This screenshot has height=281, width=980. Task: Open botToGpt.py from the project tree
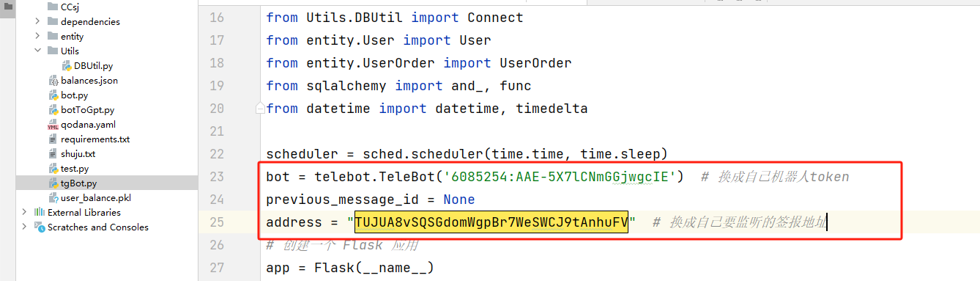88,110
